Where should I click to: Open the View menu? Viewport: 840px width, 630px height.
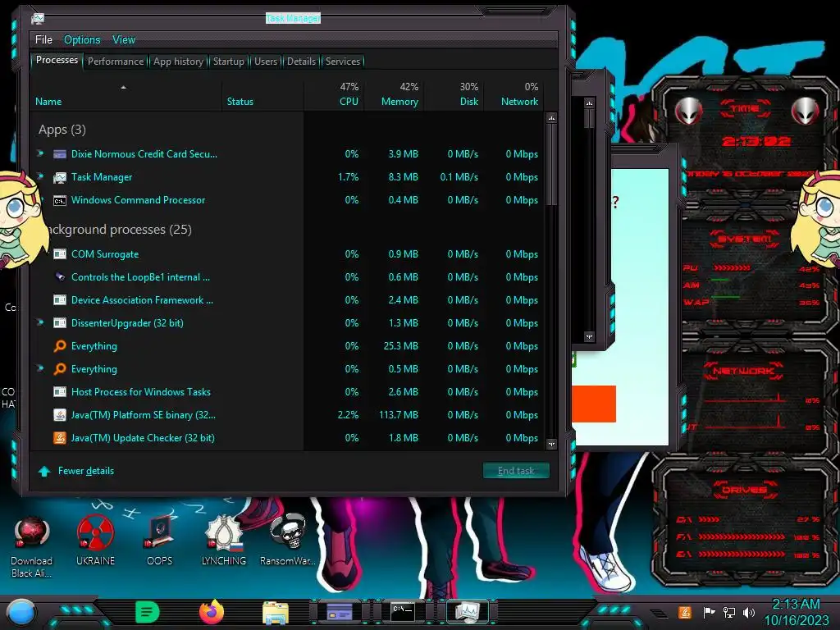pos(124,39)
